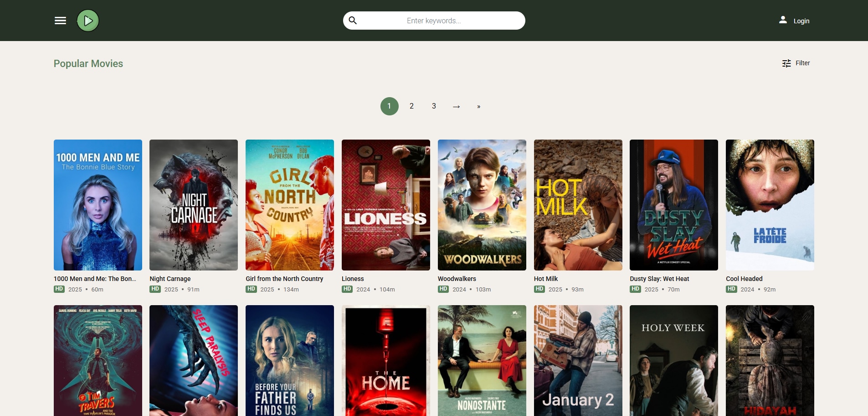Open Girl from the North Country poster
The height and width of the screenshot is (416, 868).
(x=290, y=205)
